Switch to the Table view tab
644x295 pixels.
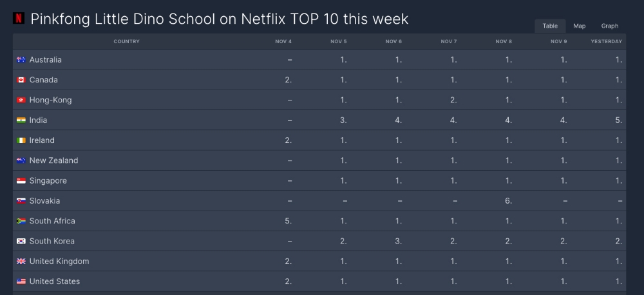tap(550, 26)
